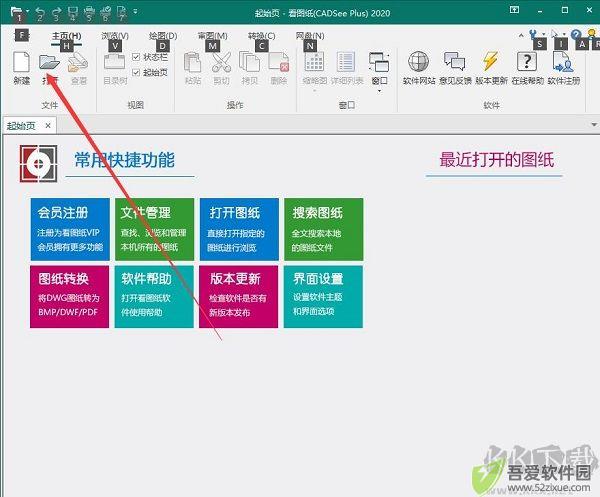Click the undo arrow in the quick access toolbar
Viewport: 600px width, 497px height.
[x=39, y=12]
